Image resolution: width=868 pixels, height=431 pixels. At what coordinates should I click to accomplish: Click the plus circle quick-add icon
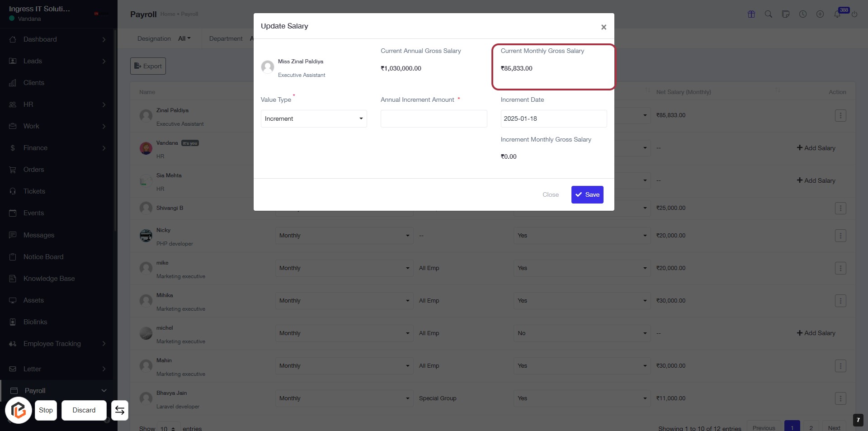pos(820,14)
